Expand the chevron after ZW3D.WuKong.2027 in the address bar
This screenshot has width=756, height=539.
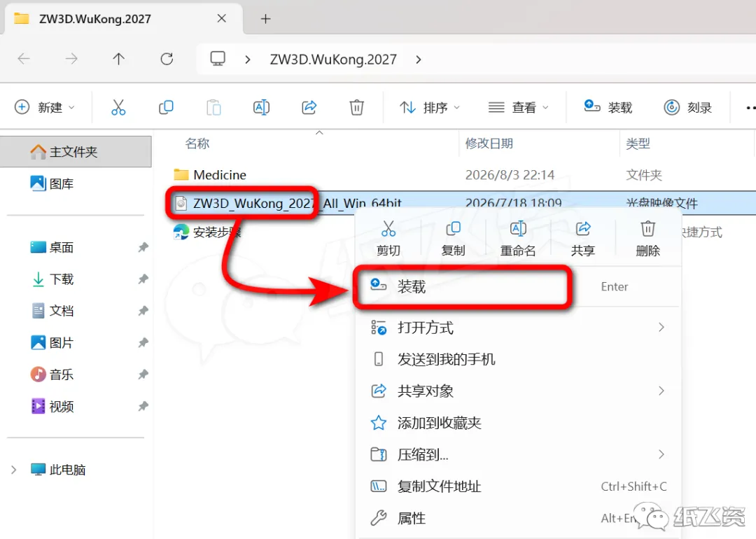(418, 59)
